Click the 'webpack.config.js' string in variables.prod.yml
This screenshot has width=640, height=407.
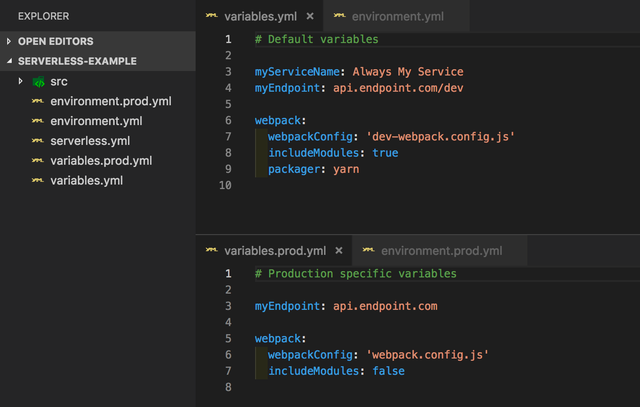[427, 355]
